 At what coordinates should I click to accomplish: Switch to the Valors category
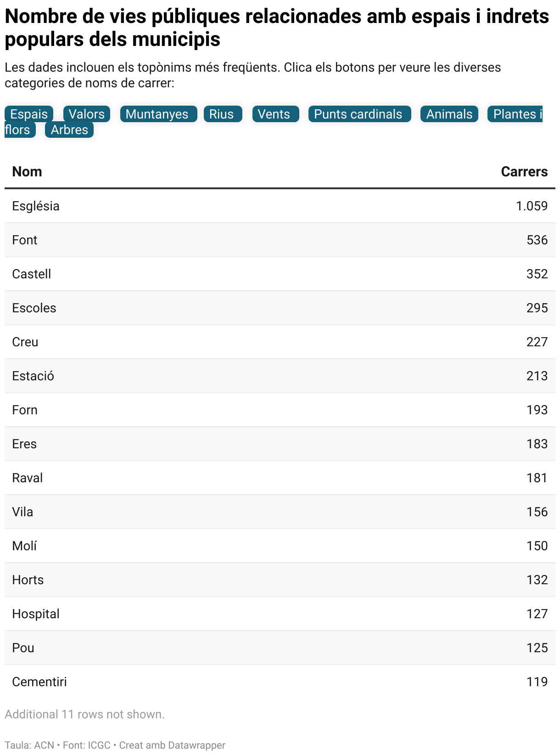pyautogui.click(x=87, y=114)
